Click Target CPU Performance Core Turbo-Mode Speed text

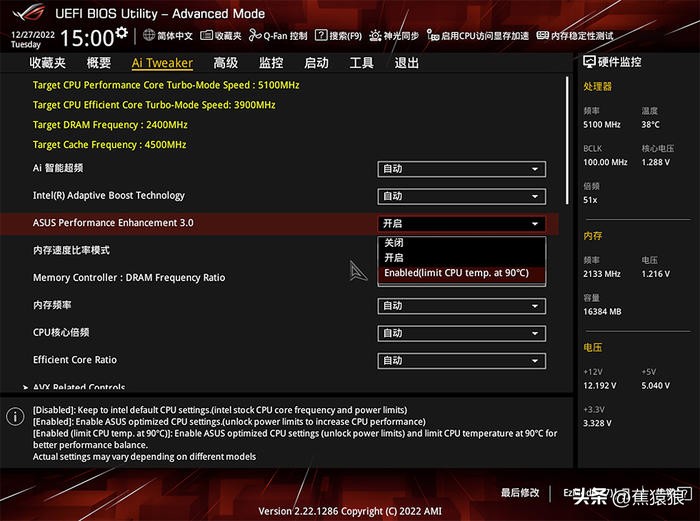pos(166,85)
